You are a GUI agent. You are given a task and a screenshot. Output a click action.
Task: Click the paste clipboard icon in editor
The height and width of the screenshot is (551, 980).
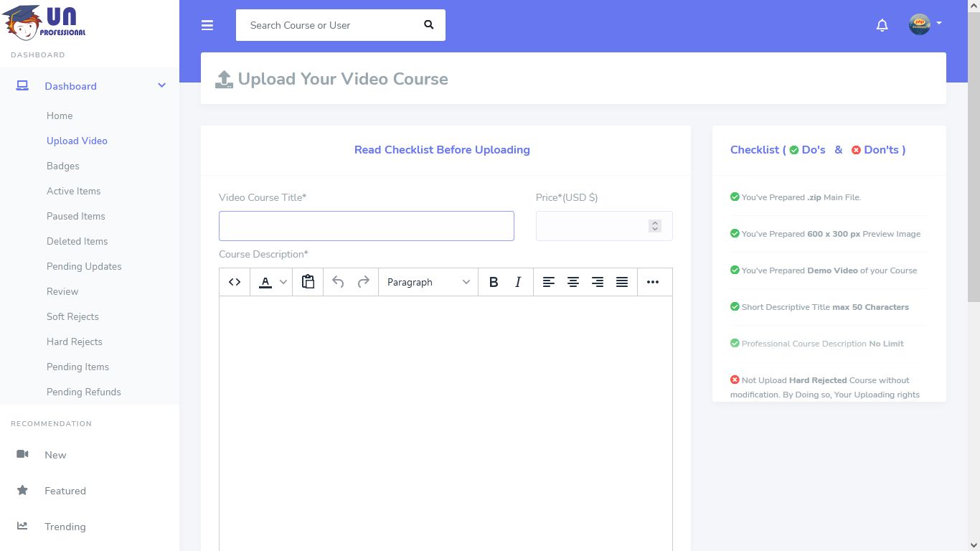(308, 282)
